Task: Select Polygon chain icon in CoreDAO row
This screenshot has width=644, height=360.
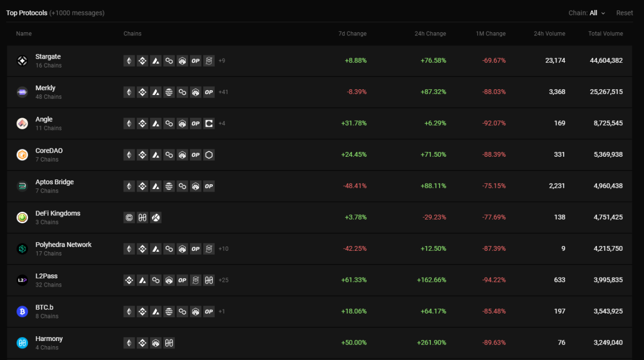Action: (x=169, y=155)
